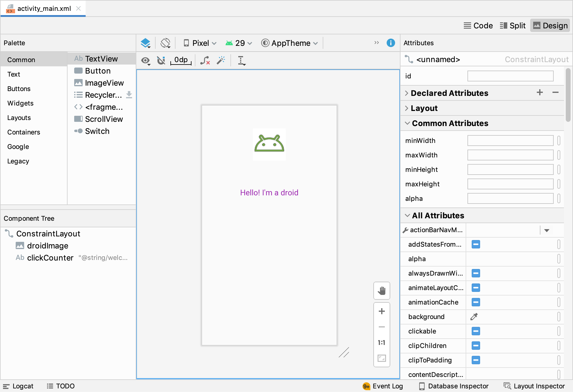The height and width of the screenshot is (392, 573).
Task: Toggle the alwaysDrawnWithCache checkbox
Action: 476,273
